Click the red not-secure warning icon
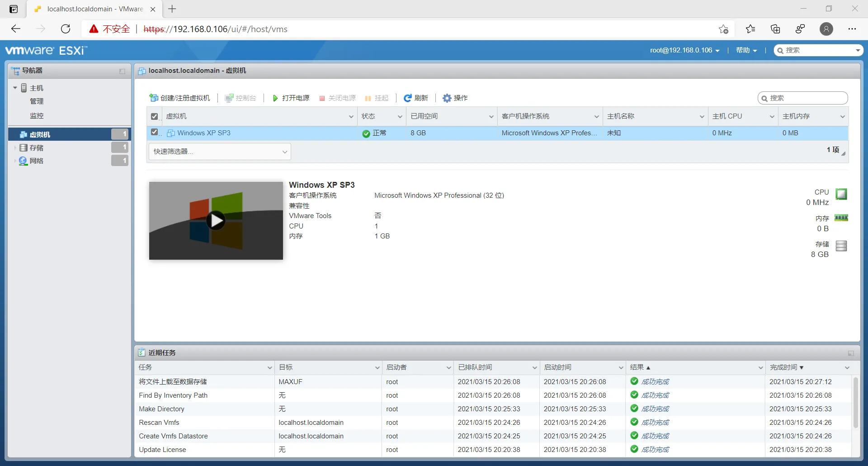Image resolution: width=868 pixels, height=466 pixels. click(x=94, y=29)
